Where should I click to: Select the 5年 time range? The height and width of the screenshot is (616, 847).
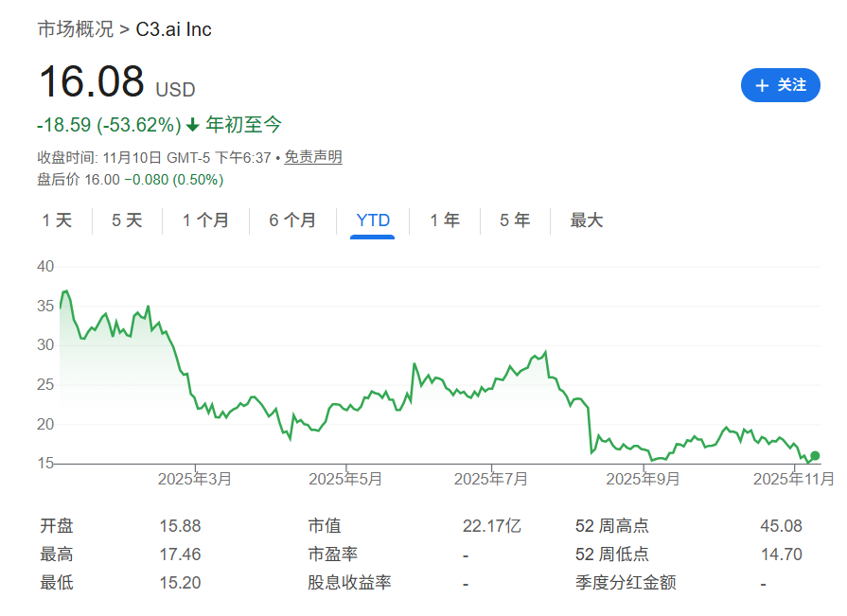coord(514,220)
